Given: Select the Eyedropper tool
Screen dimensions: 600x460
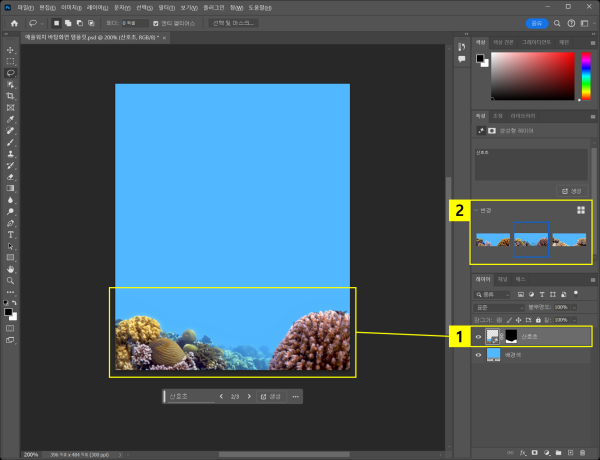Looking at the screenshot, I should [x=11, y=119].
